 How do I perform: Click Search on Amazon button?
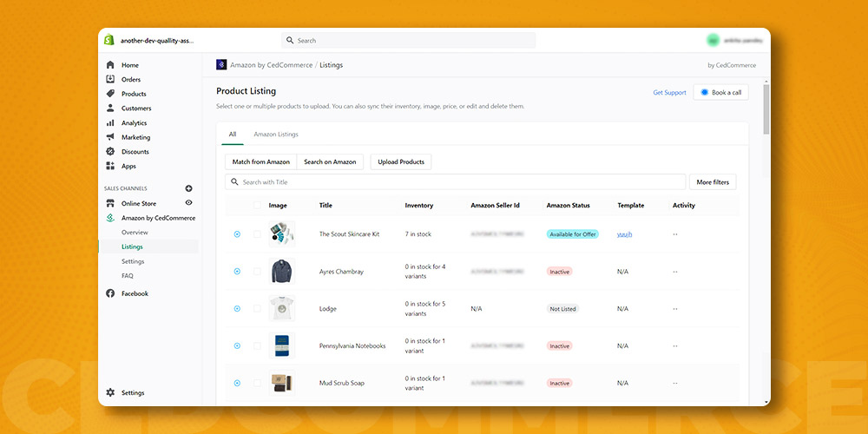(x=330, y=161)
